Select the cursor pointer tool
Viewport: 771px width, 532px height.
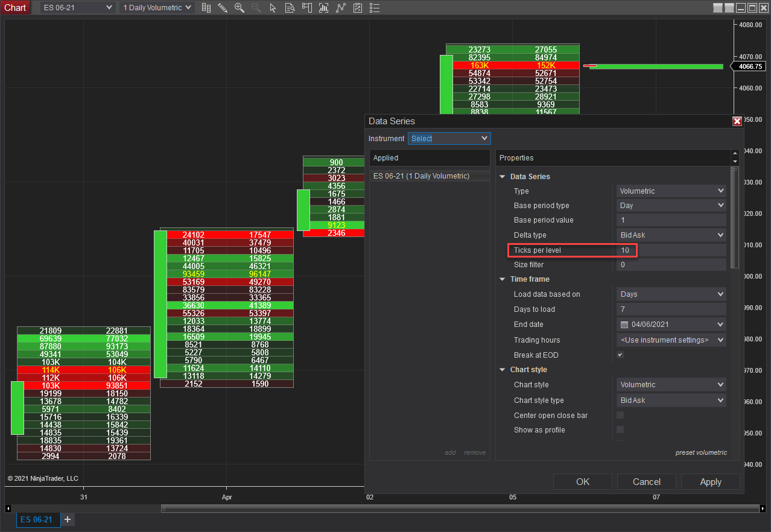[x=273, y=8]
